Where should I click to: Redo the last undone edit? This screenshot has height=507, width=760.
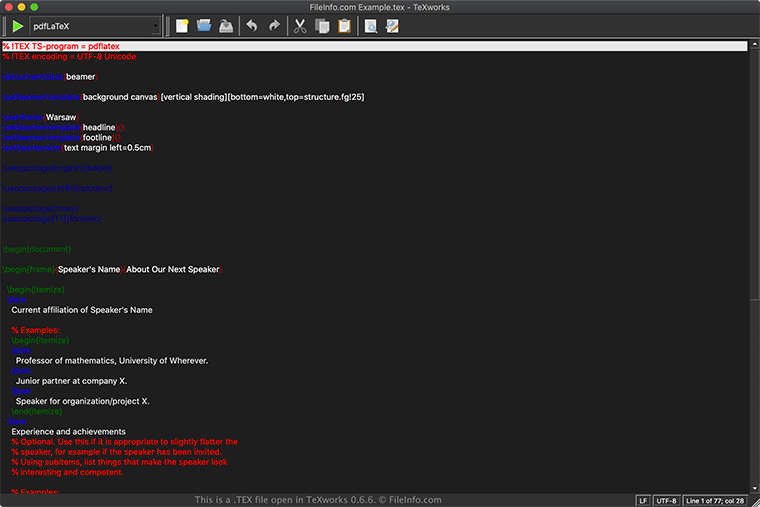274,26
